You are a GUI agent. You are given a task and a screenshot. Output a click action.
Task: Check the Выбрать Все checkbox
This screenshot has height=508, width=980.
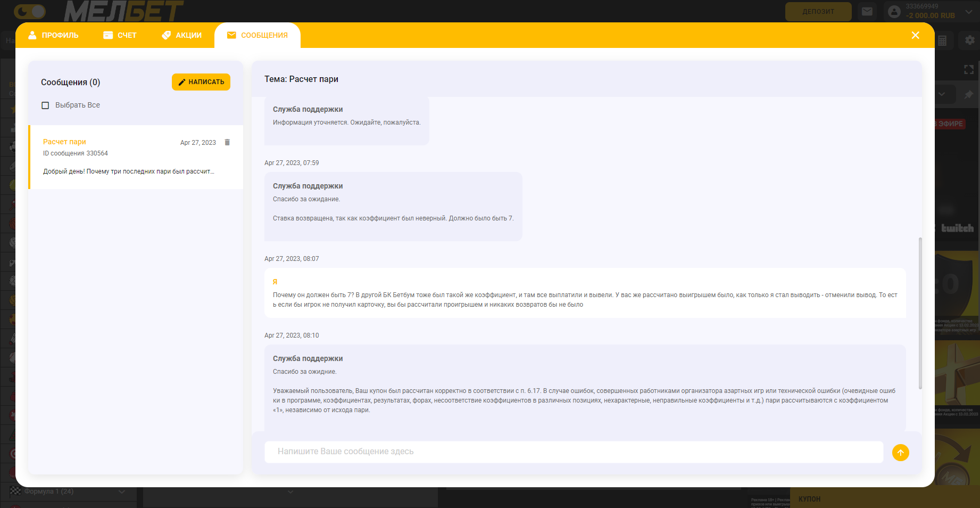(45, 105)
